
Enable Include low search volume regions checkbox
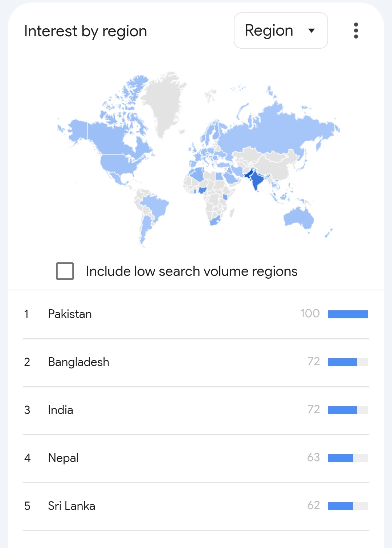coord(65,271)
